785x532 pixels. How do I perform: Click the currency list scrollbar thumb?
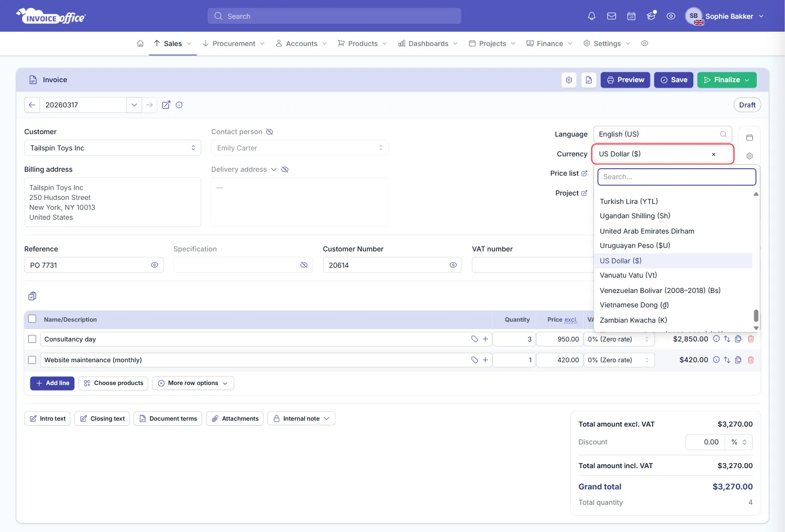[x=756, y=315]
